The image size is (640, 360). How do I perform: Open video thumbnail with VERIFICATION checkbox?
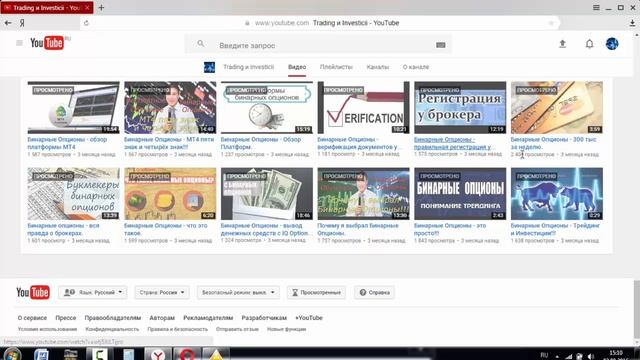tap(363, 107)
